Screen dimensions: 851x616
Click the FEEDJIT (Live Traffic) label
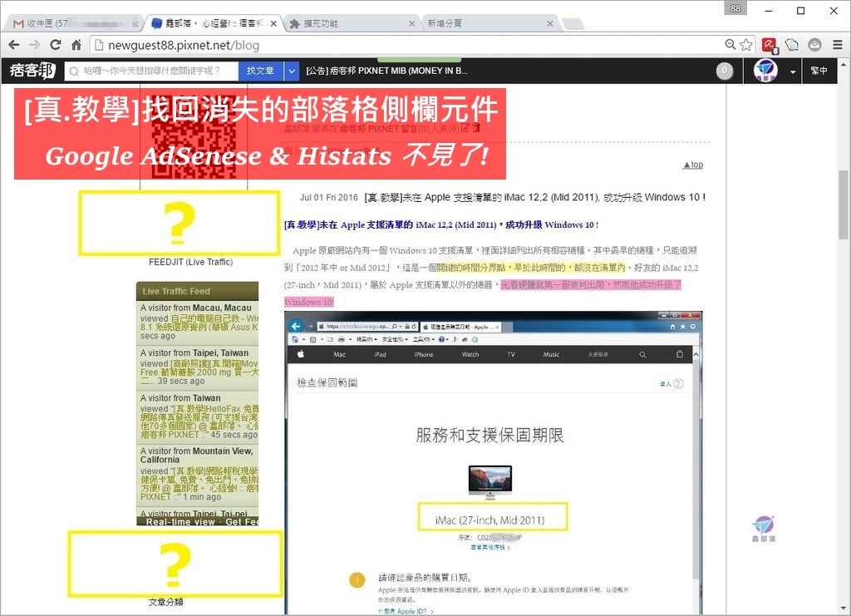coord(191,262)
